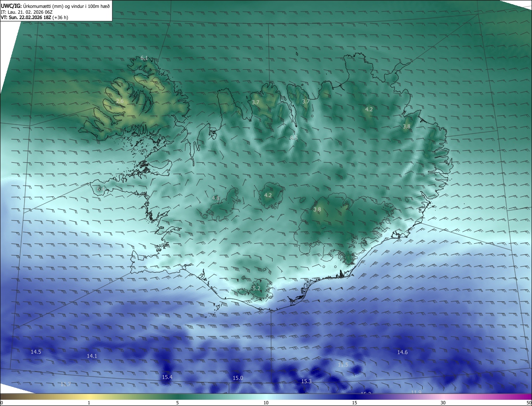Image resolution: width=532 pixels, height=406 pixels.
Task: Click the initialization time line starting 'IT: Lau.'
Action: pyautogui.click(x=27, y=12)
